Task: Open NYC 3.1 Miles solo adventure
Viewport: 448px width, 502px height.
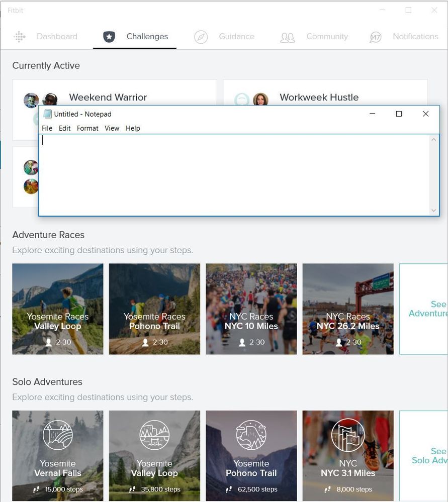Action: 348,456
